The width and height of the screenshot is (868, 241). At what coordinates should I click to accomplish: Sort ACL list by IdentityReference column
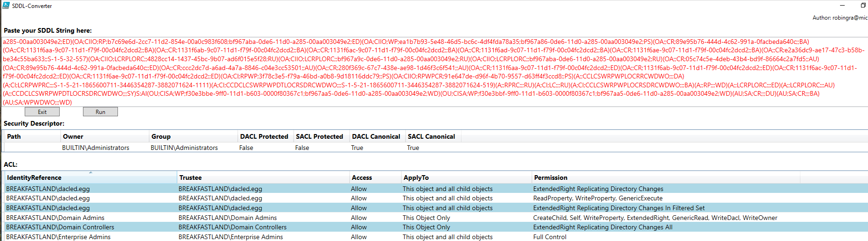point(90,177)
